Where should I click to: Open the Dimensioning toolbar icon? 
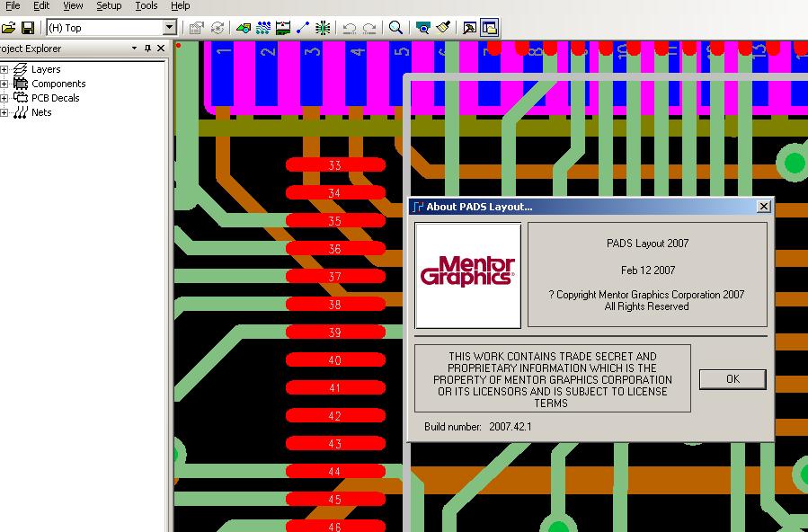[x=283, y=27]
